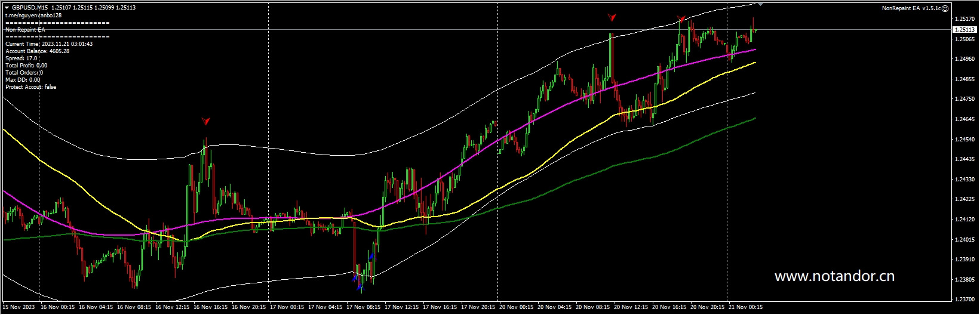Click the 1.24015 price scale value

tap(965, 240)
